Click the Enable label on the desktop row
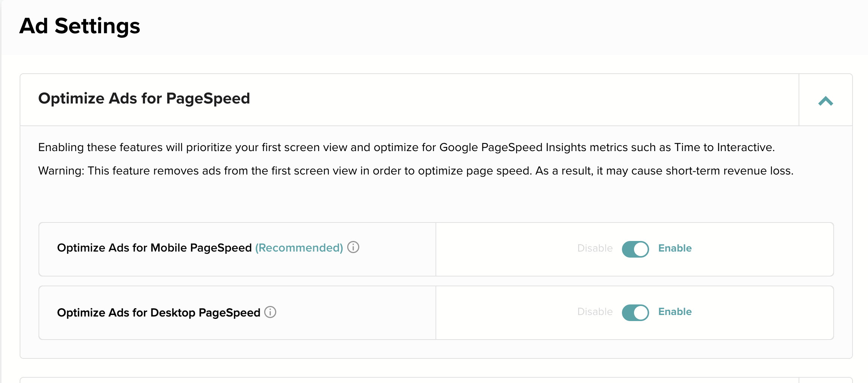This screenshot has width=868, height=383. (675, 312)
